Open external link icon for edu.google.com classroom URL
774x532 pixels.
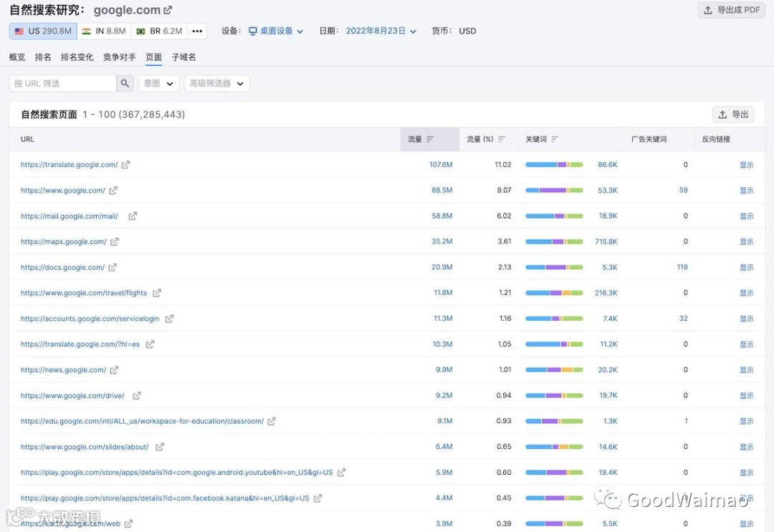[272, 421]
